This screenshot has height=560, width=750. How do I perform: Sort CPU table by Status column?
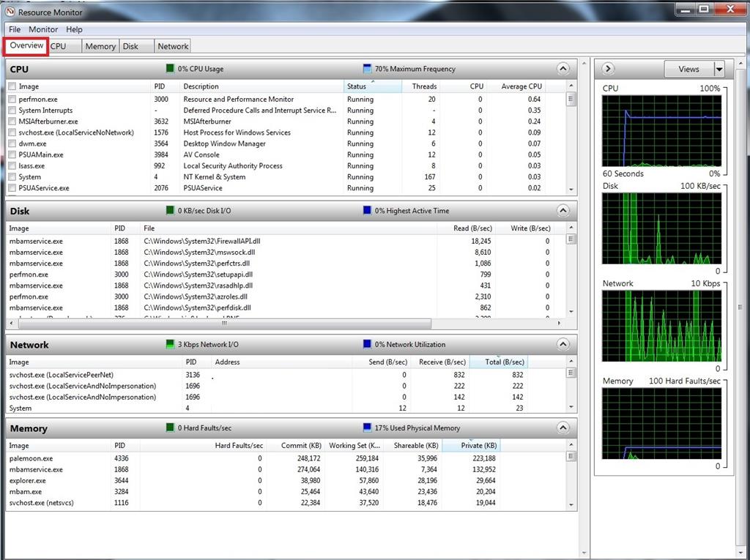(373, 86)
